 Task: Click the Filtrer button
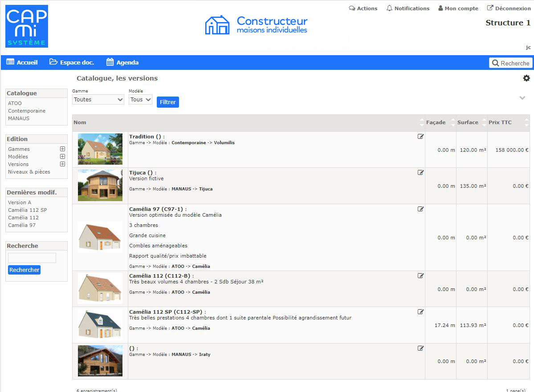[168, 102]
